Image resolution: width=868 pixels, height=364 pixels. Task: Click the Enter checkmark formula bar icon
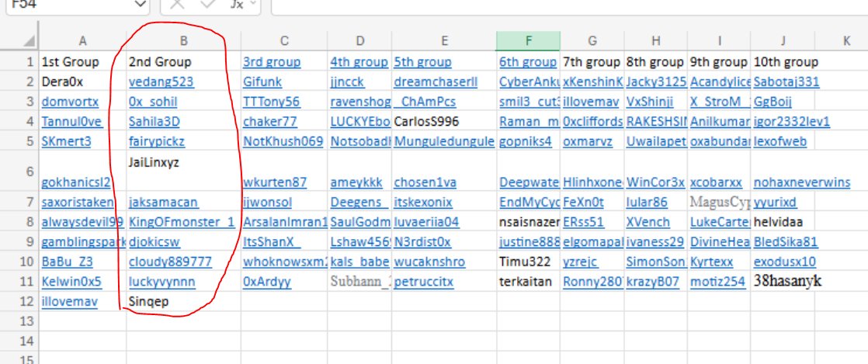(207, 4)
